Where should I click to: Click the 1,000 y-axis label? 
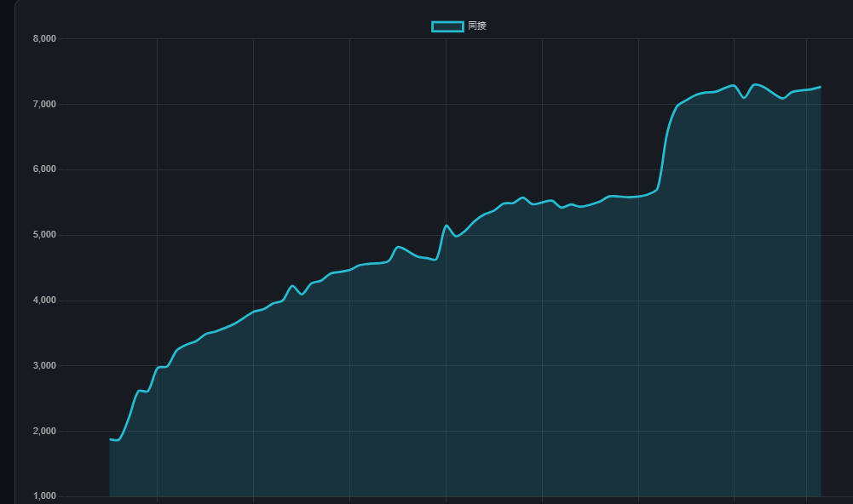tap(44, 495)
